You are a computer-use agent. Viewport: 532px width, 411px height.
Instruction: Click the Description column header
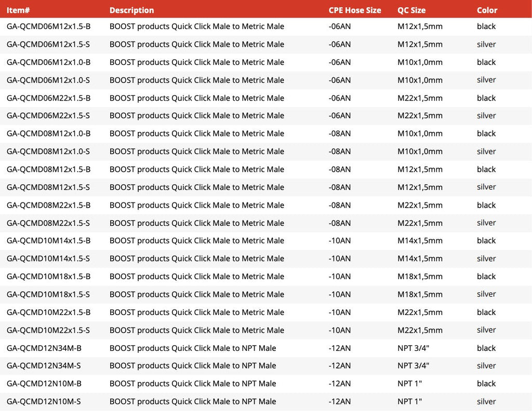click(131, 10)
